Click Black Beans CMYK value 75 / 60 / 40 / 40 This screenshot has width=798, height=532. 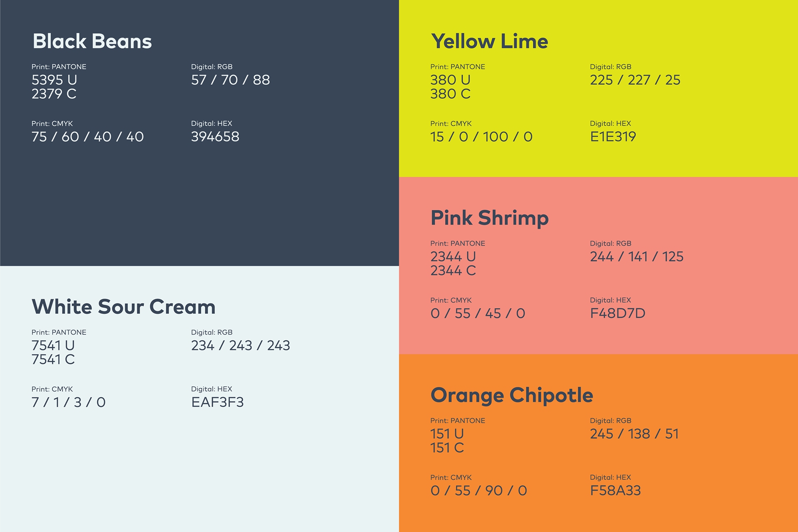[87, 137]
